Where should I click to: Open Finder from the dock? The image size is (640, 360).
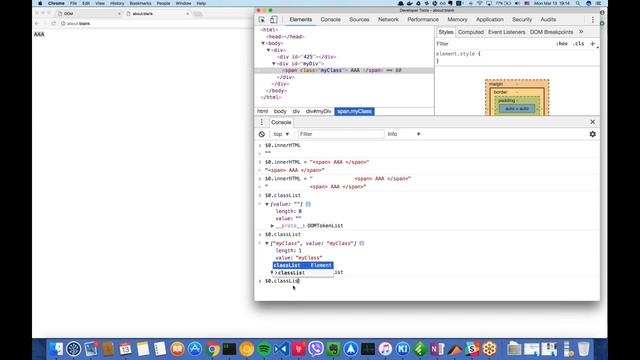click(x=56, y=349)
